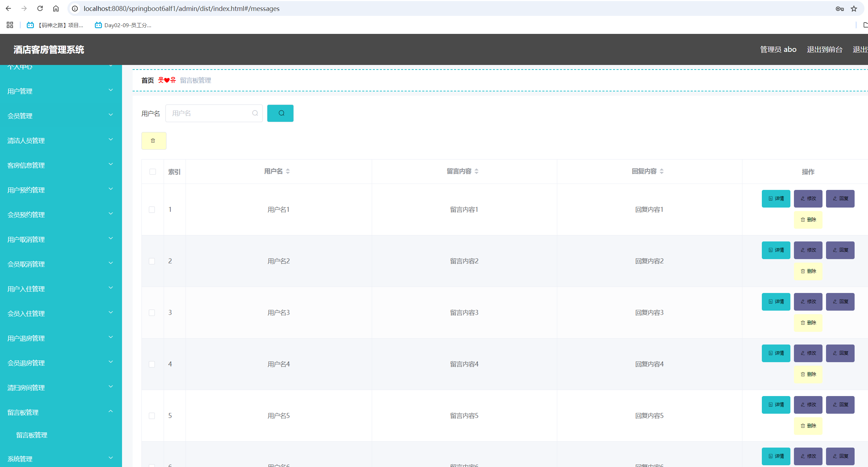Click 回复 reply button in row 4
This screenshot has width=868, height=467.
coord(840,353)
